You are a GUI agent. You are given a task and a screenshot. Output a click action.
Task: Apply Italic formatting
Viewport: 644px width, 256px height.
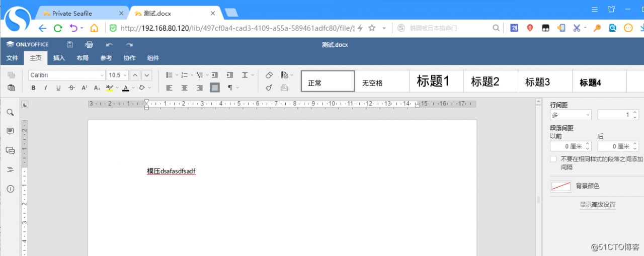[46, 88]
